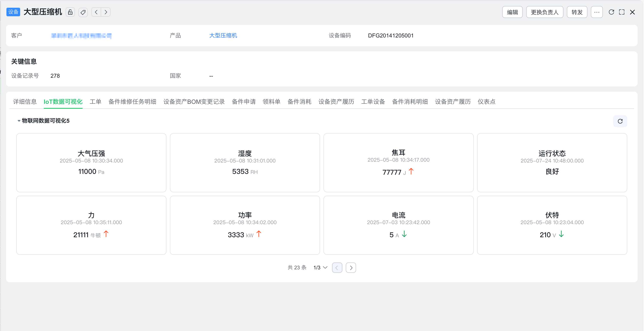Open the 大型压缩机 product link
Screen dimensions: 644x331
[223, 36]
